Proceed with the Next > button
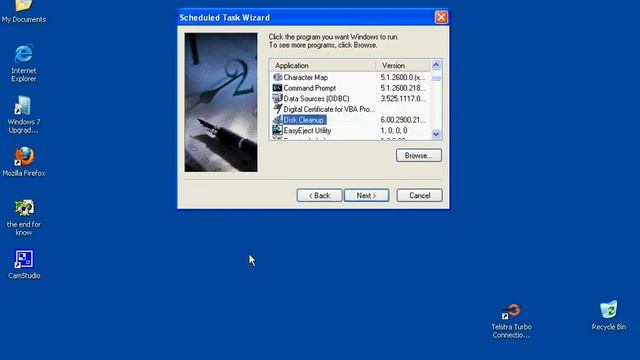This screenshot has width=640, height=360. (366, 196)
